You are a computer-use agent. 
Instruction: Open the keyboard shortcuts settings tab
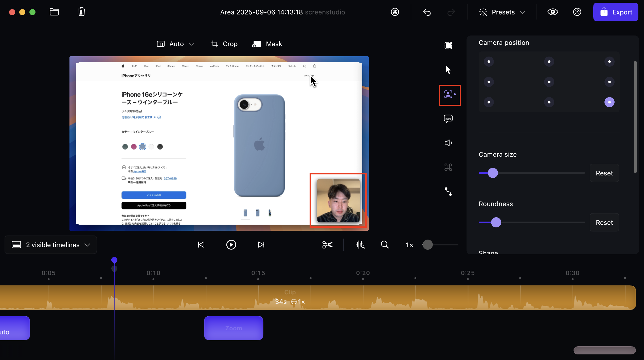click(x=448, y=167)
